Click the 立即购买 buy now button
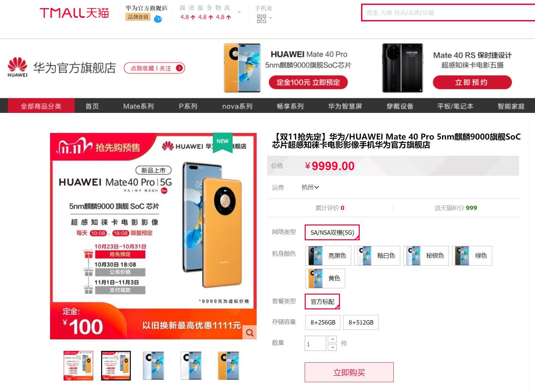Image resolution: width=535 pixels, height=392 pixels. pyautogui.click(x=349, y=372)
